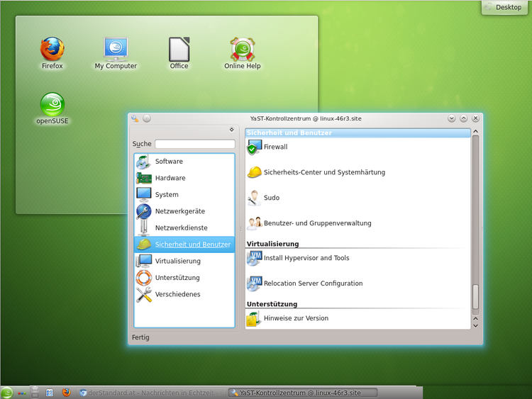Open the Firewall module
Screen dimensions: 532x399
(275, 147)
